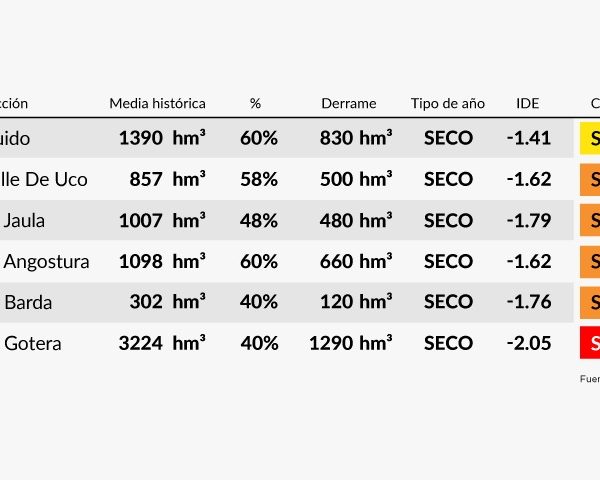Viewport: 600px width, 480px height.
Task: Select the 1290 hm³ Derrame value
Action: tap(350, 343)
